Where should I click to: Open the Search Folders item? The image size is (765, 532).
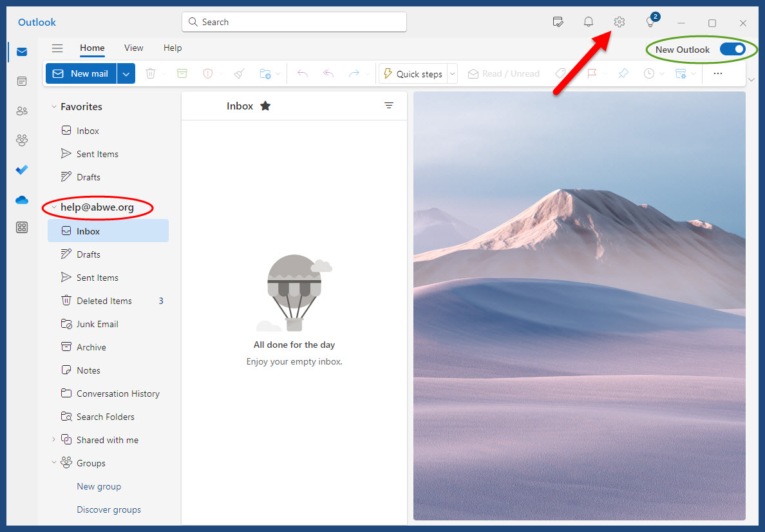point(108,417)
